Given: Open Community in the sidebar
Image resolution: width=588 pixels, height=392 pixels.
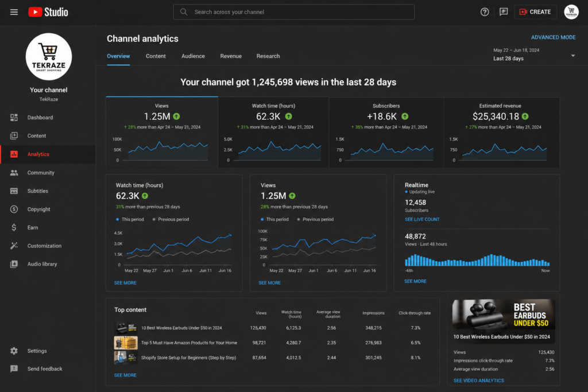Looking at the screenshot, I should [x=48, y=173].
